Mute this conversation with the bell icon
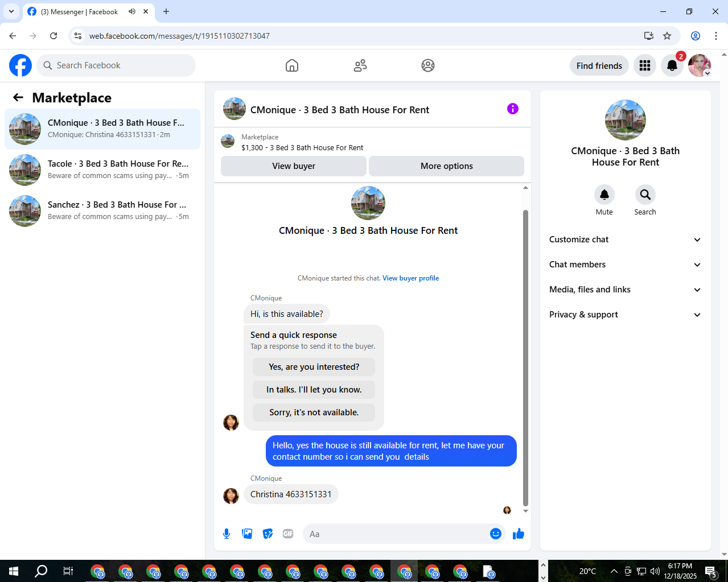 coord(604,195)
